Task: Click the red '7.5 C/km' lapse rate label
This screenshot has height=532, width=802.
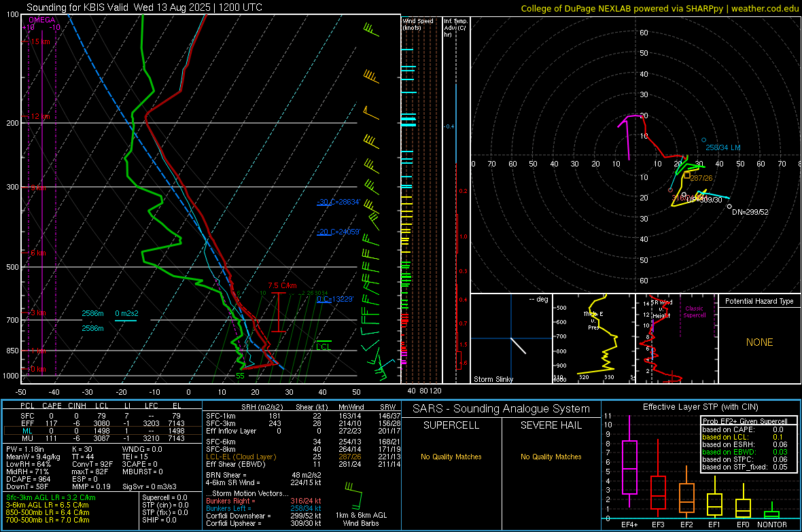Action: 282,285
